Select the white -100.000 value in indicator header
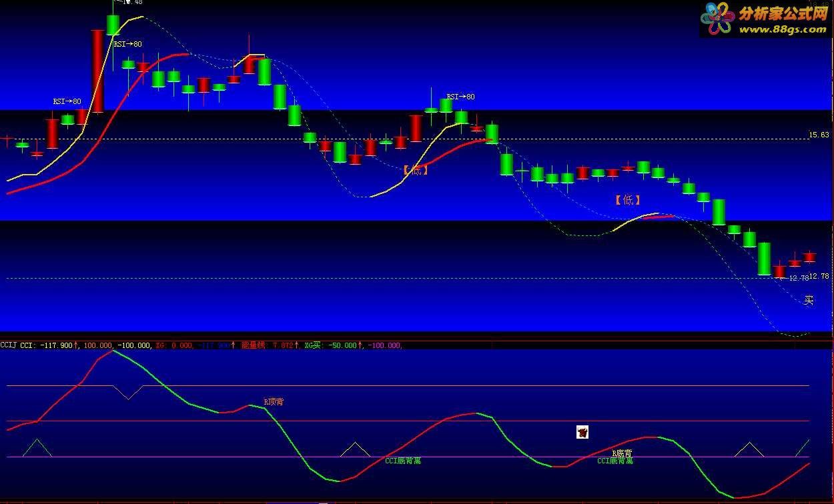834x504 pixels. (x=135, y=345)
